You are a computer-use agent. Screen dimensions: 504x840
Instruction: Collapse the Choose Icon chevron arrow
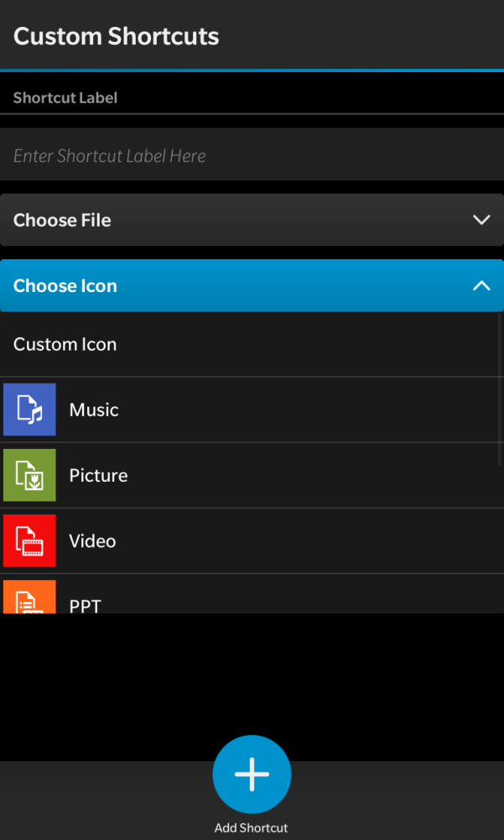[x=481, y=285]
